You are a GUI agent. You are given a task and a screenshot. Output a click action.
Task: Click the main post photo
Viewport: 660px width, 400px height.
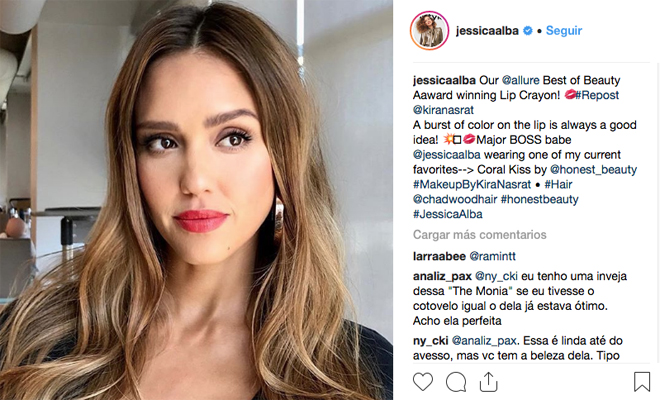196,200
